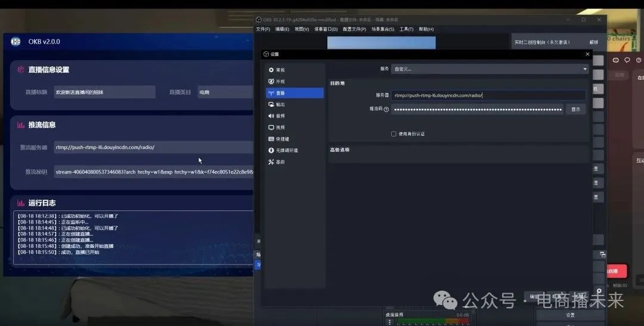
Task: Go to the 视频 (Video) settings section
Action: pyautogui.click(x=280, y=128)
